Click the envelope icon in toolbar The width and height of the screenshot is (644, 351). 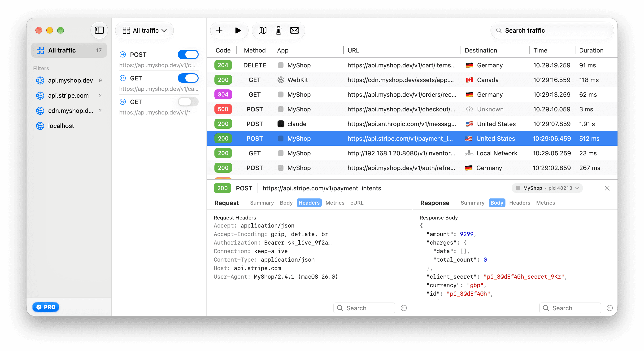pyautogui.click(x=294, y=30)
